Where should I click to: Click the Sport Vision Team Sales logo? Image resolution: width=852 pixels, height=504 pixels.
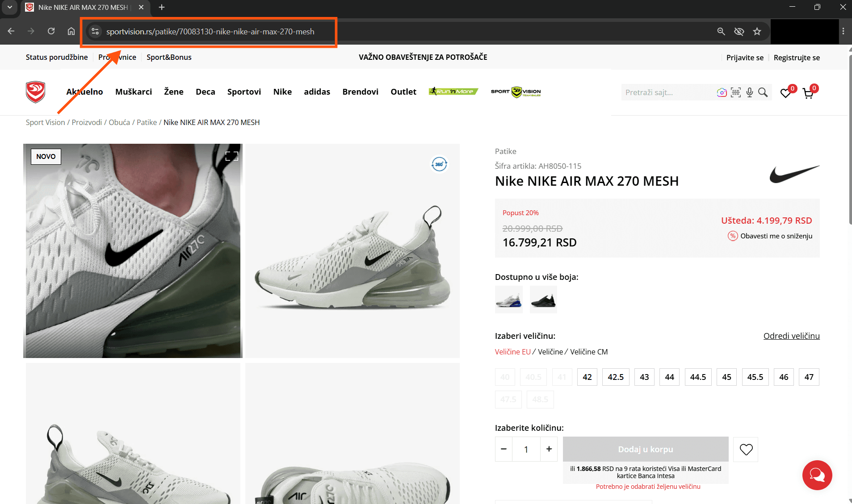click(516, 92)
